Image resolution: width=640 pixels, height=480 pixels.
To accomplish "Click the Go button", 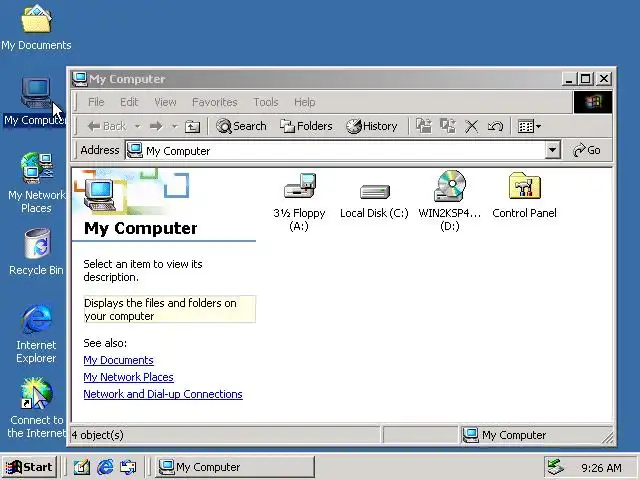I will [587, 150].
